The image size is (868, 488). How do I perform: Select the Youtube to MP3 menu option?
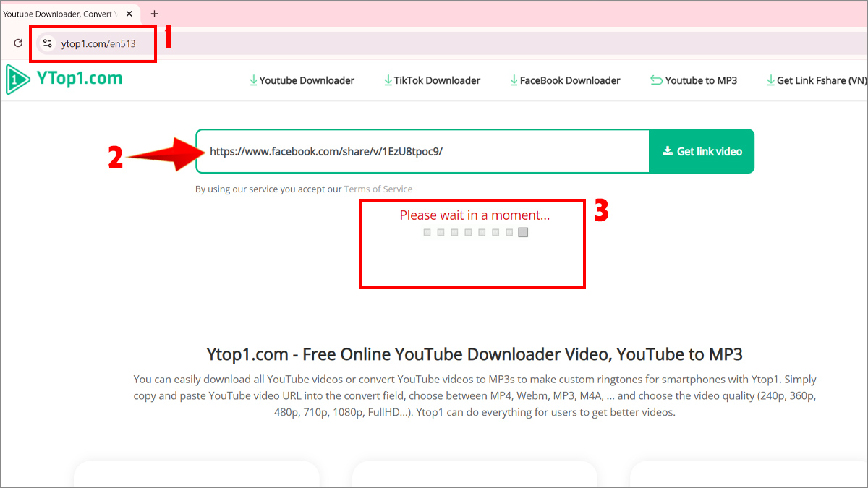point(700,80)
